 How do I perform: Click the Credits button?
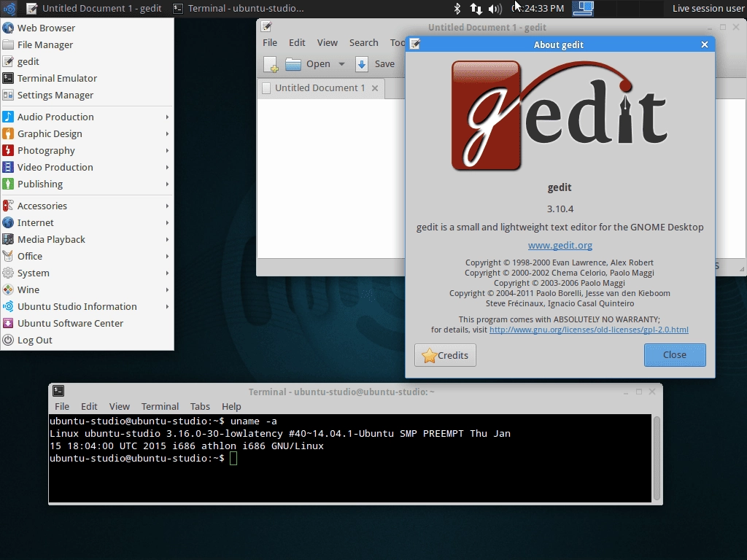pyautogui.click(x=445, y=355)
